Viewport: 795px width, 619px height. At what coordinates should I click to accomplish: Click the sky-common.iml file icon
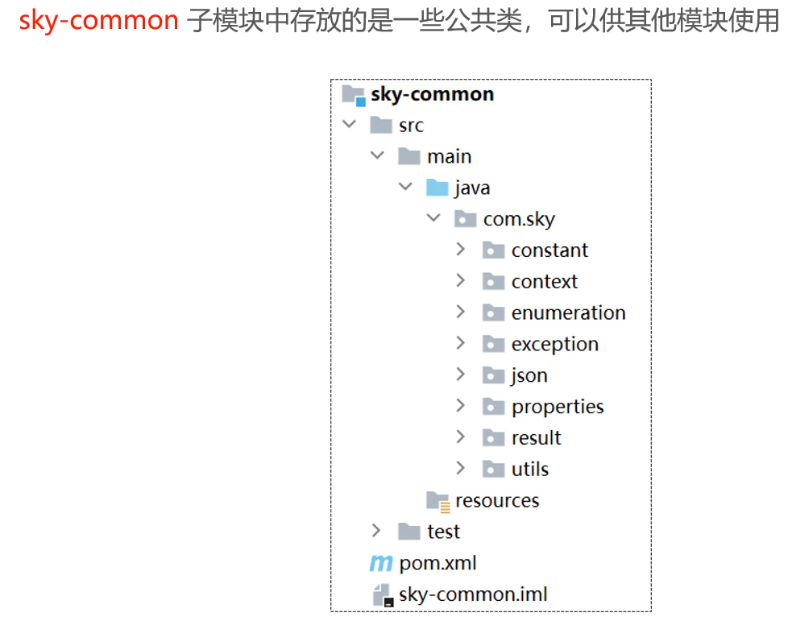coord(382,595)
